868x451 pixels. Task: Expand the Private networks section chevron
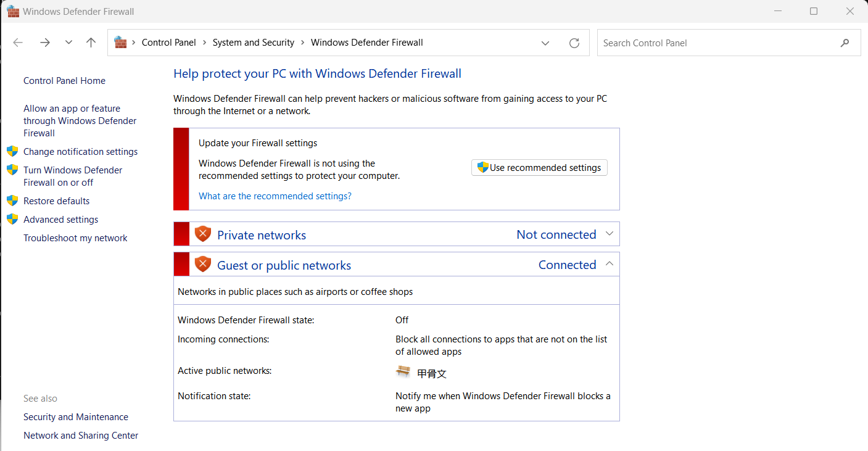coord(610,234)
